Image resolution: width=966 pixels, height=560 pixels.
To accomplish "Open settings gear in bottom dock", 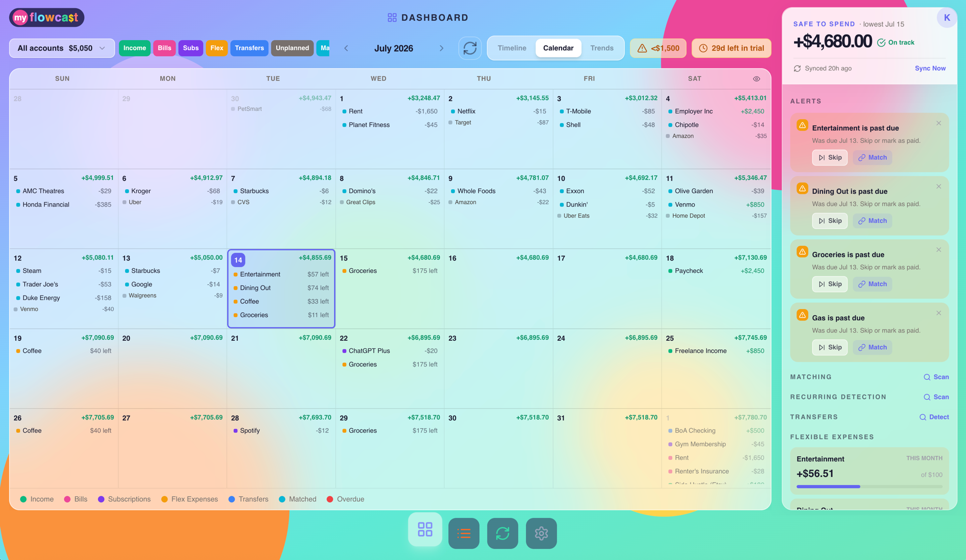I will [x=541, y=533].
